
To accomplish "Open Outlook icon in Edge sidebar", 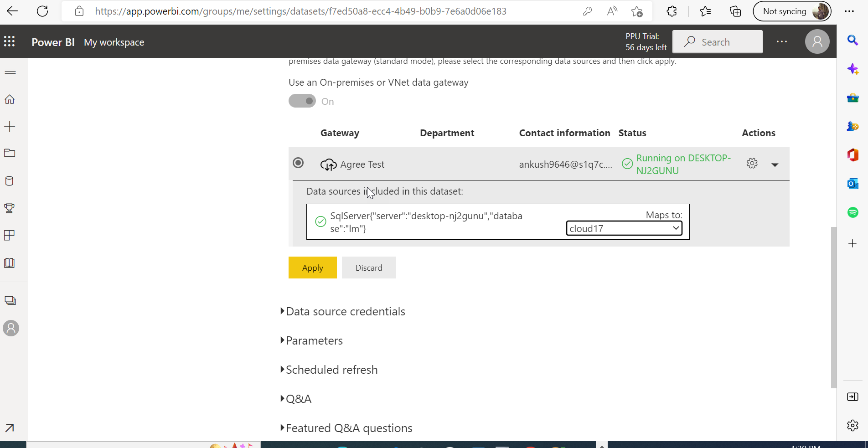I will 853,184.
